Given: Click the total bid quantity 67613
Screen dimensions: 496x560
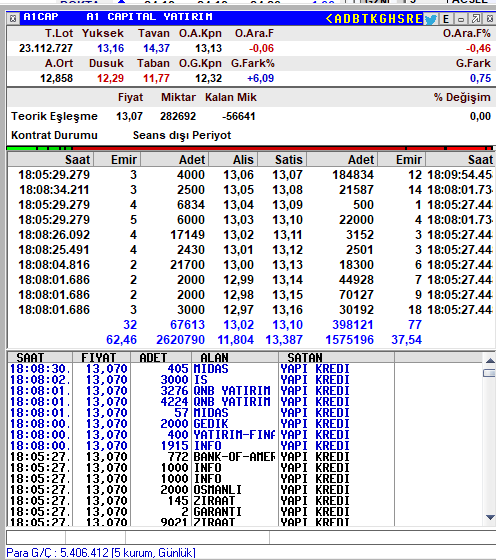Looking at the screenshot, I should [x=187, y=325].
